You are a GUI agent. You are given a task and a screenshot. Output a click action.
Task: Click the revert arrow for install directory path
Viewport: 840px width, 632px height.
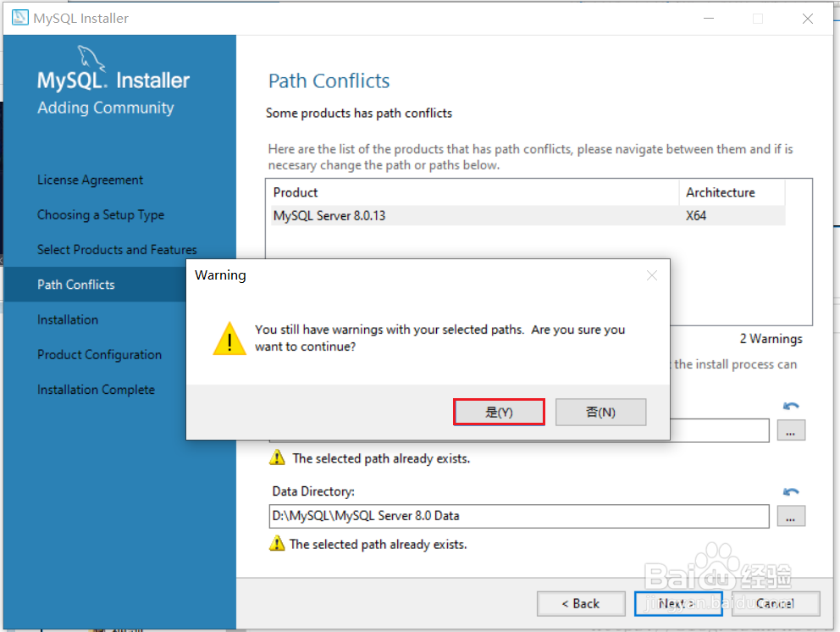tap(791, 406)
